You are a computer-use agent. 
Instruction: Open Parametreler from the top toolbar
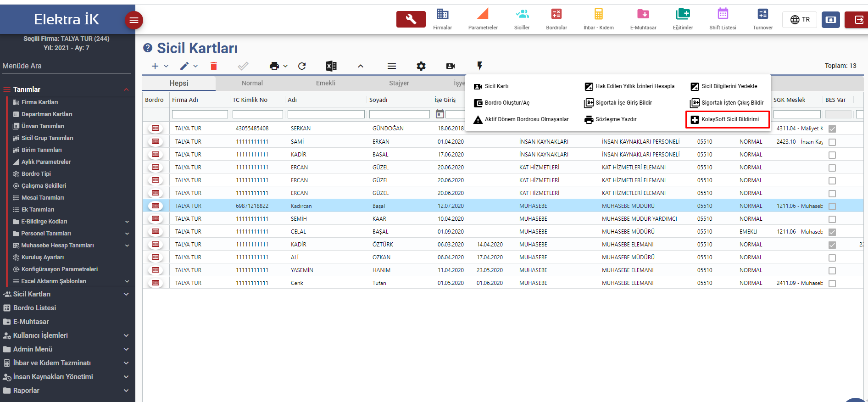[483, 19]
